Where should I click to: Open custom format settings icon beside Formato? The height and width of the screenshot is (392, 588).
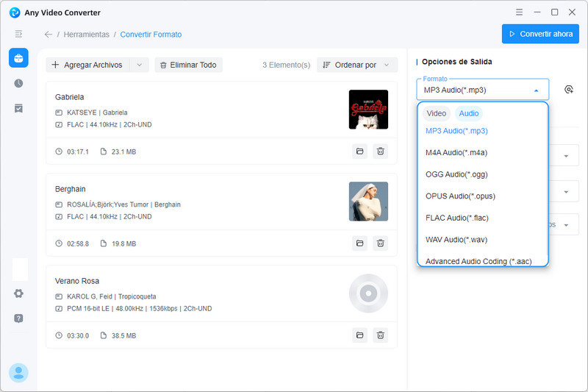(x=568, y=89)
